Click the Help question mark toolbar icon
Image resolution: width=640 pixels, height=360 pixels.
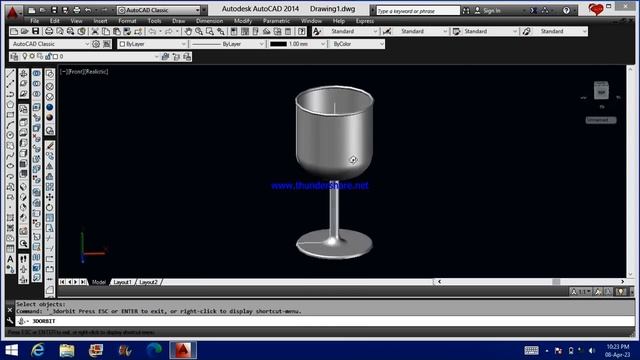[302, 31]
